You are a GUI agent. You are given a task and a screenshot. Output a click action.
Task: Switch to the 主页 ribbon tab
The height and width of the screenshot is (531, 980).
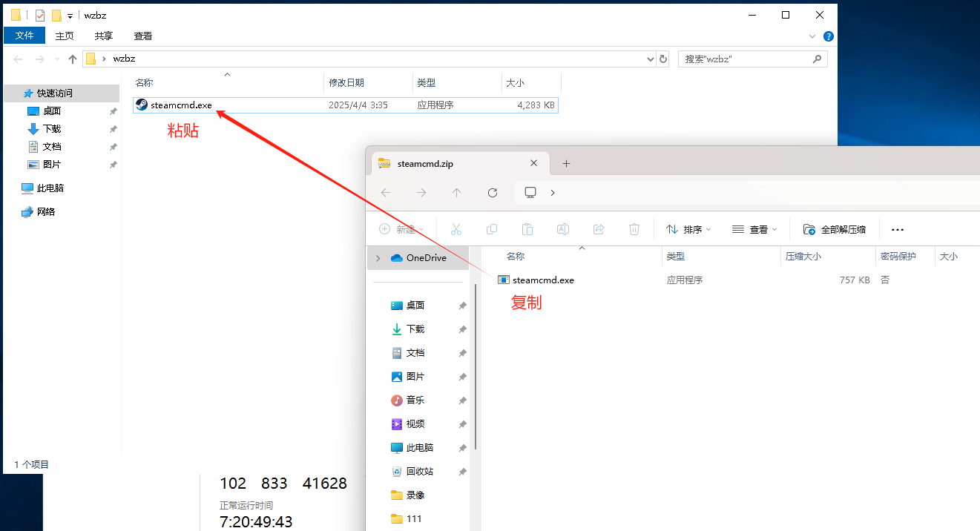click(65, 36)
